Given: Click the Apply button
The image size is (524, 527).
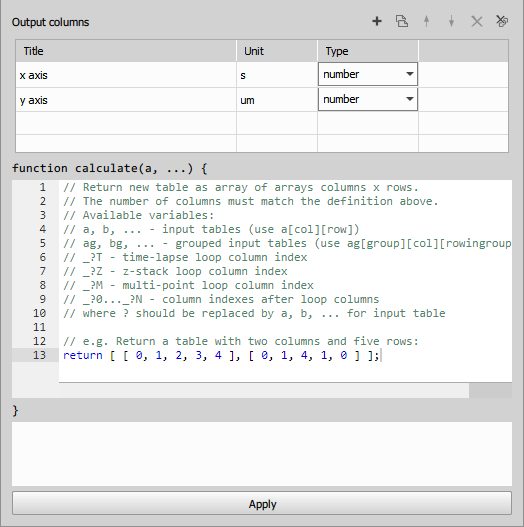Looking at the screenshot, I should (262, 503).
